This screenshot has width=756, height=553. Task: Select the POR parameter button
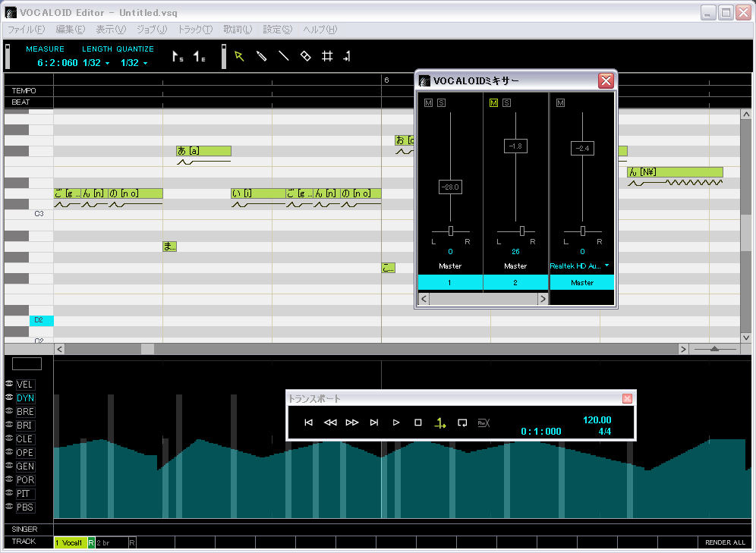point(24,479)
